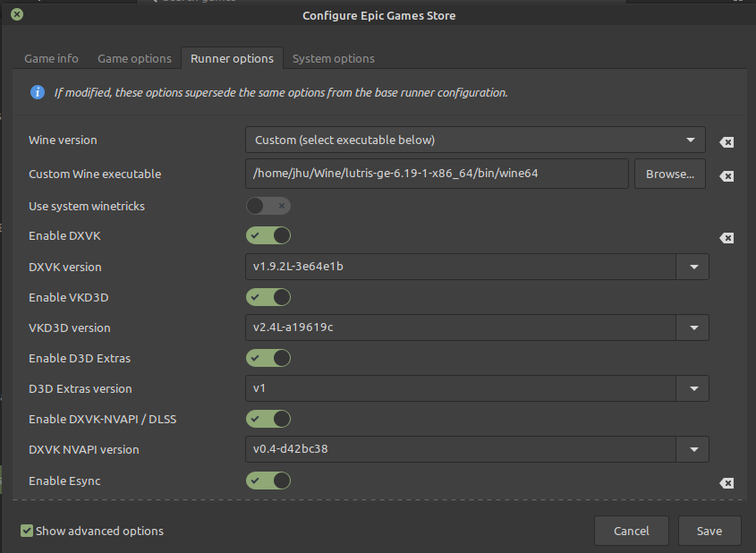The height and width of the screenshot is (553, 756).
Task: Cancel the configuration dialog
Action: (631, 531)
